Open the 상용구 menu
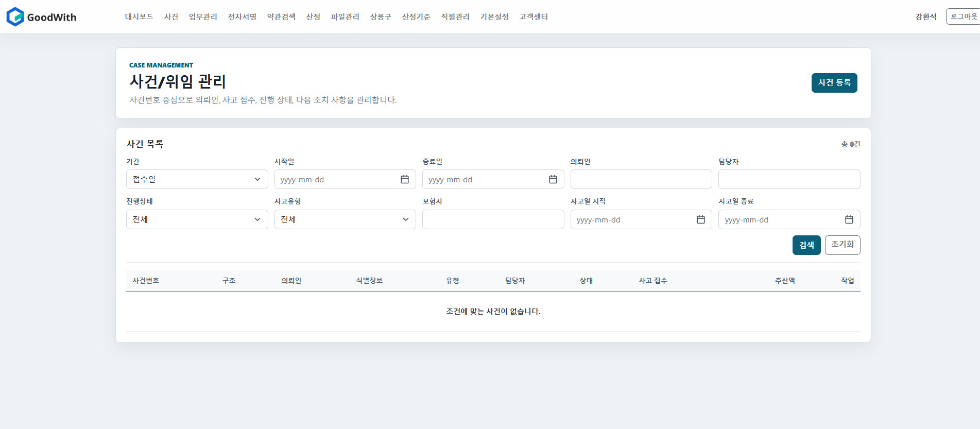Viewport: 980px width, 429px height. coord(381,17)
